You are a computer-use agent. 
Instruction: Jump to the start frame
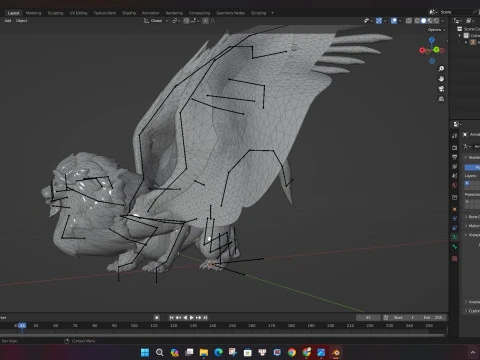pyautogui.click(x=171, y=318)
